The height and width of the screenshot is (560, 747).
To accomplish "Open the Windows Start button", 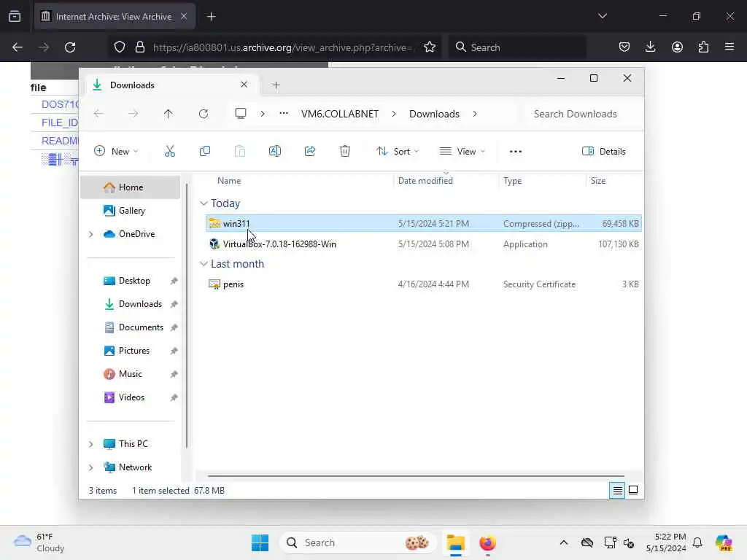I will 260,542.
